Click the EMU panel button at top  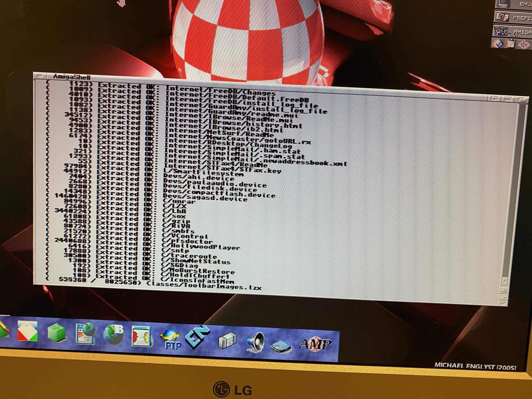click(517, 4)
